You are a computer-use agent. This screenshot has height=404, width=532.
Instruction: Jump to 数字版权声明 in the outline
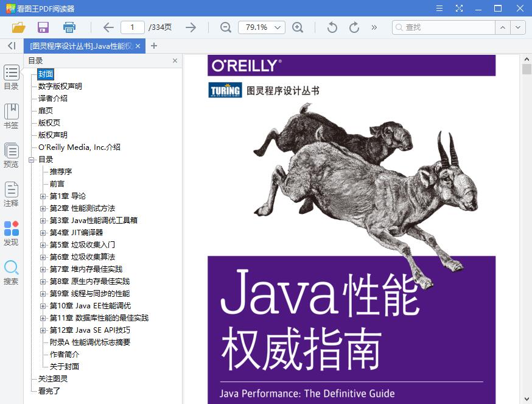60,87
